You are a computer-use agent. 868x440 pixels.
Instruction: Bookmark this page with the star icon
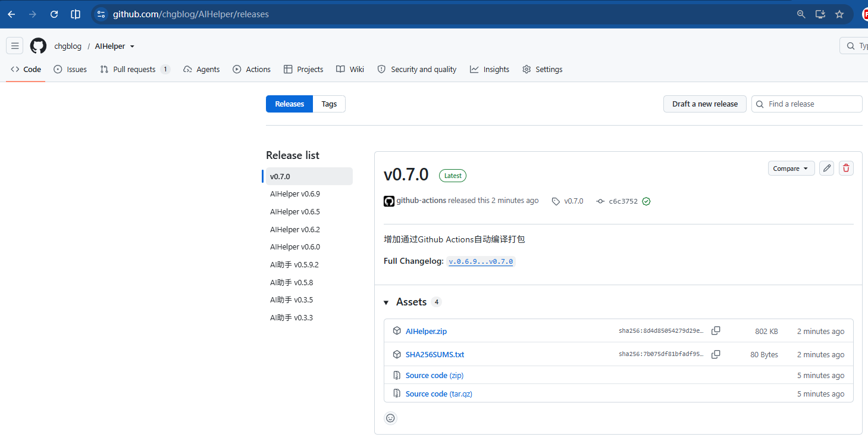[x=839, y=14]
